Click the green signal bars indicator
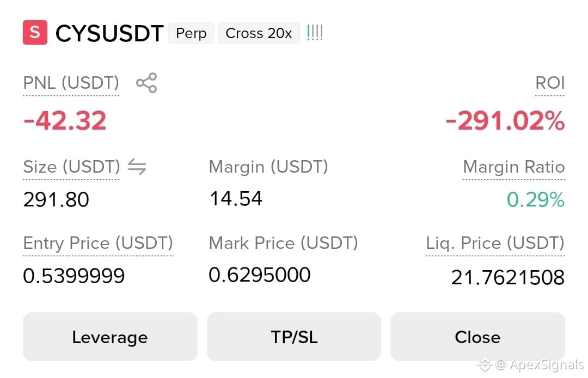 click(315, 33)
